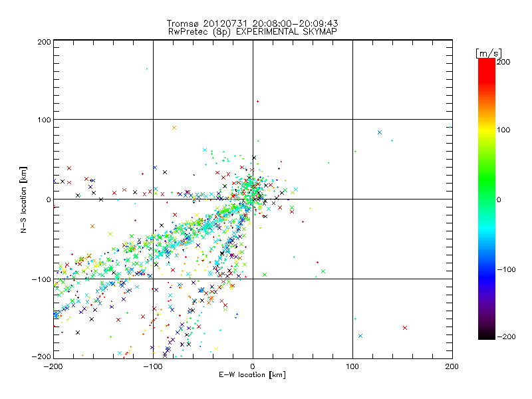Click the red dot marker near 120 km north
The image size is (532, 399).
[x=257, y=102]
